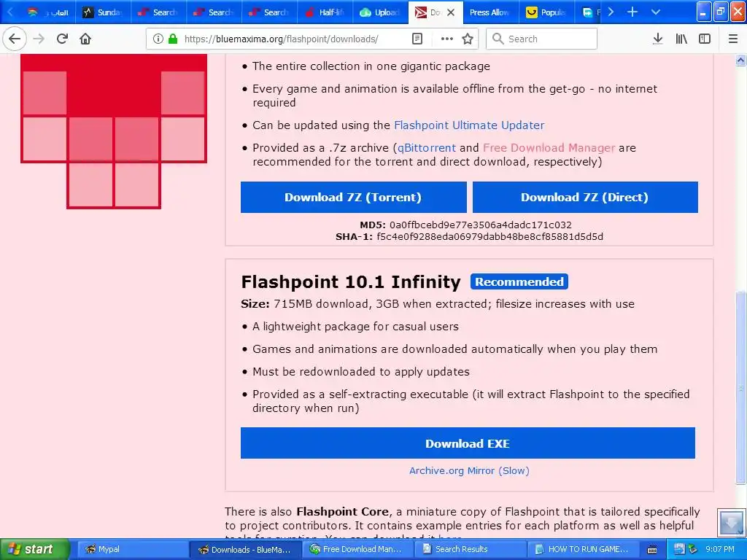747x560 pixels.
Task: Click the forward navigation arrow
Action: [x=39, y=39]
